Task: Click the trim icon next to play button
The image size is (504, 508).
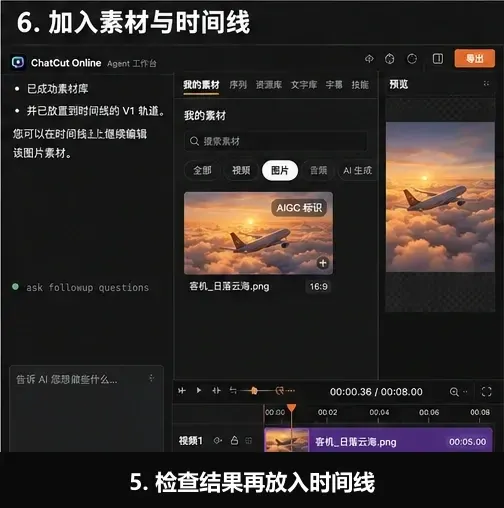Action: (x=216, y=390)
